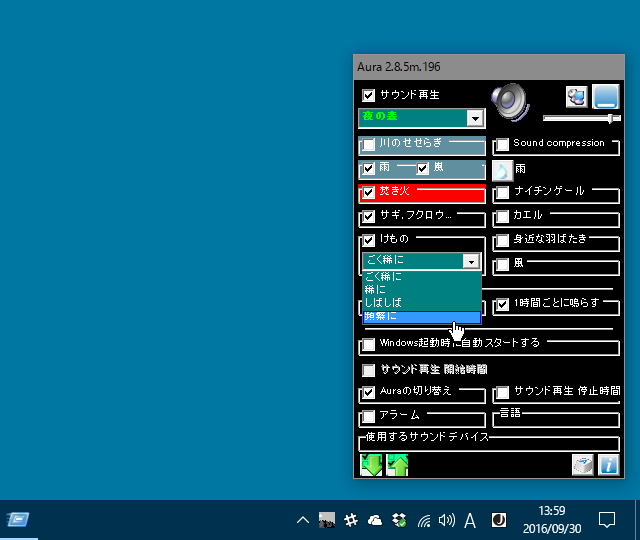This screenshot has height=540, width=640.
Task: Open the taskbar clock showing 13:59
Action: [552, 520]
